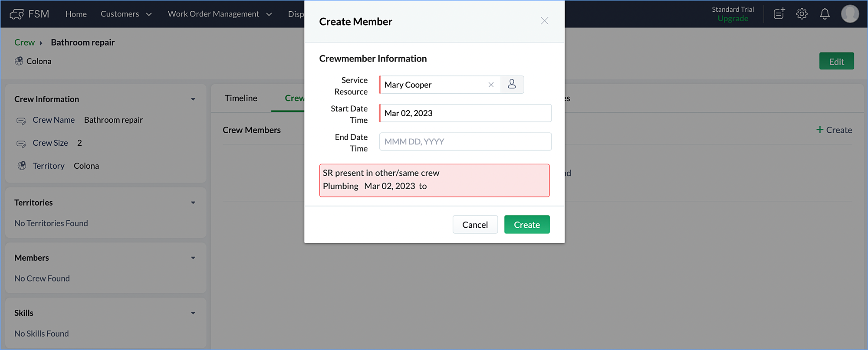Click the quick create icon in header
Screen dimensions: 868x350
tap(779, 14)
